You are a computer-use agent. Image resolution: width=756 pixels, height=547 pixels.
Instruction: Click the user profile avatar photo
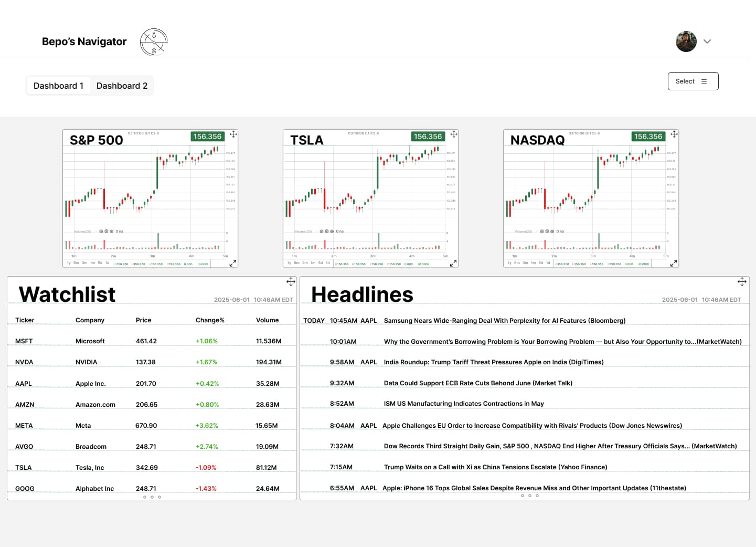(x=686, y=41)
